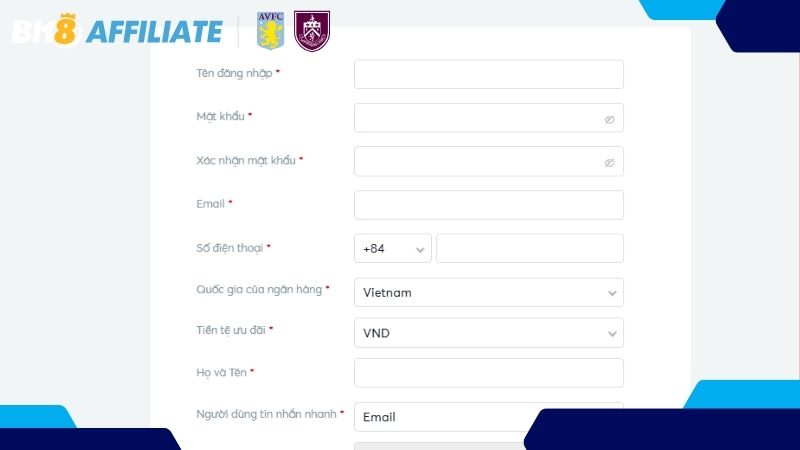Click the Aston Villa AVFC crest
The image size is (800, 450).
pos(270,31)
